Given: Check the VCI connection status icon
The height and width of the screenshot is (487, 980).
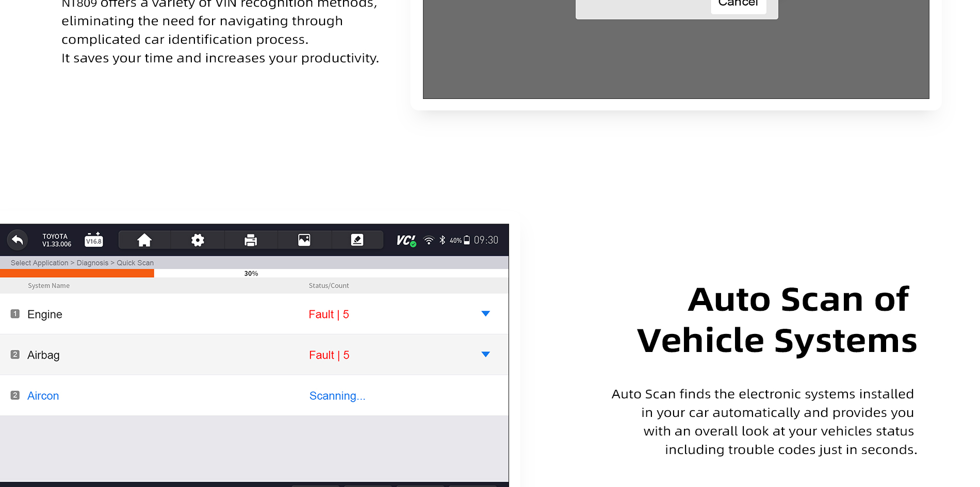Looking at the screenshot, I should (406, 241).
